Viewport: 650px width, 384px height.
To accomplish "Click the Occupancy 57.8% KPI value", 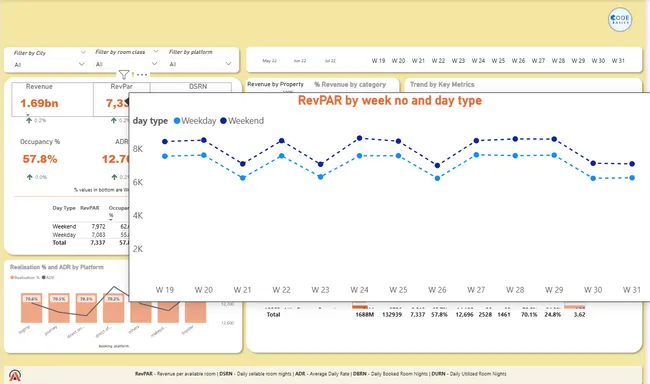I will (x=40, y=159).
